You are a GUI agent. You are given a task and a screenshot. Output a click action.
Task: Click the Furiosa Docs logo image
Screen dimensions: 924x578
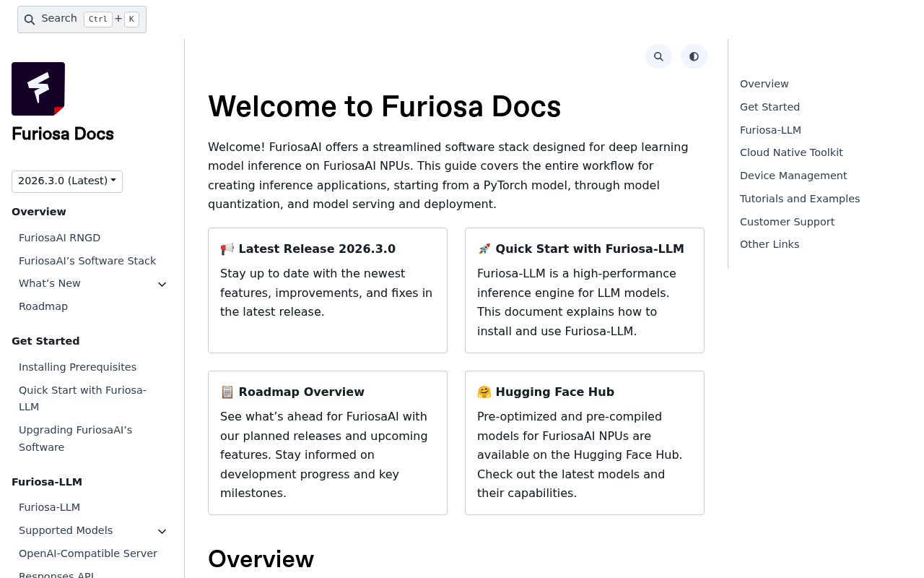pyautogui.click(x=38, y=89)
